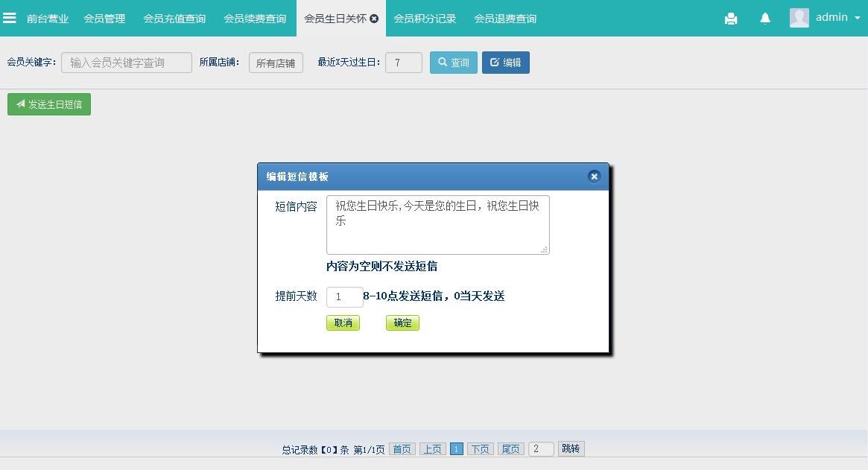Click the admin avatar image
The width and height of the screenshot is (868, 470).
click(x=799, y=18)
